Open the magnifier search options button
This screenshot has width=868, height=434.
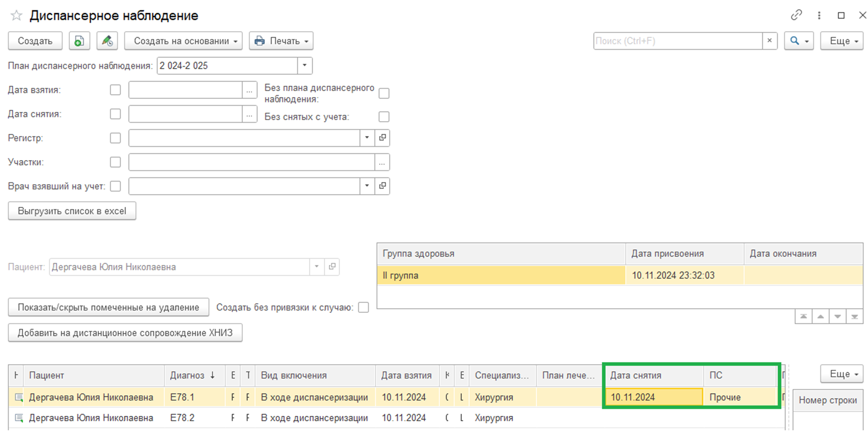coord(799,41)
